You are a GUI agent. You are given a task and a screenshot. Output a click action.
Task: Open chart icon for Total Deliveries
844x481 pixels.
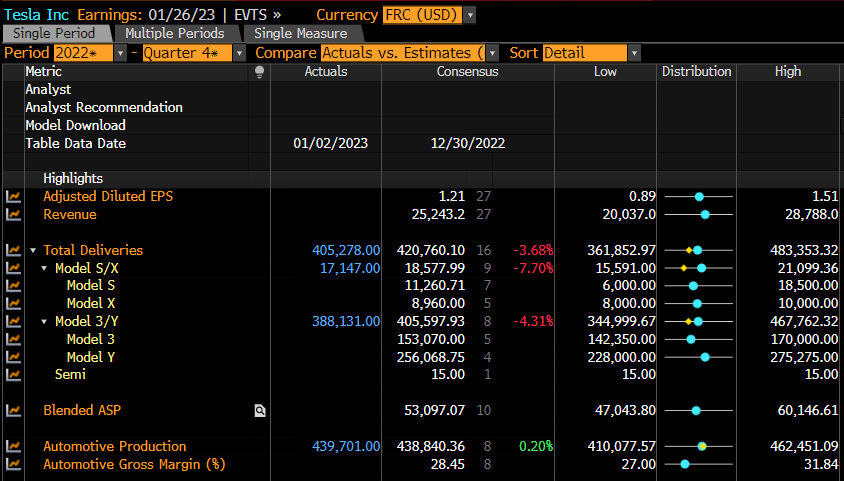tap(13, 251)
